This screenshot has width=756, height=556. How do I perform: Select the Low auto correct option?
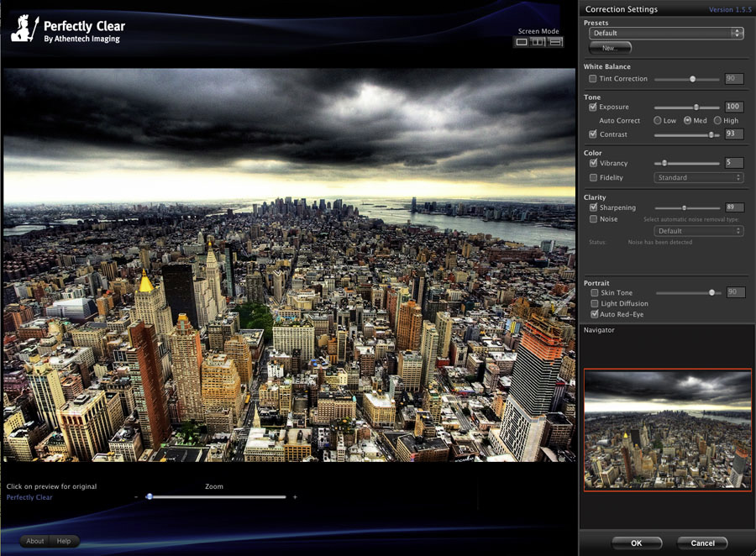tap(657, 121)
